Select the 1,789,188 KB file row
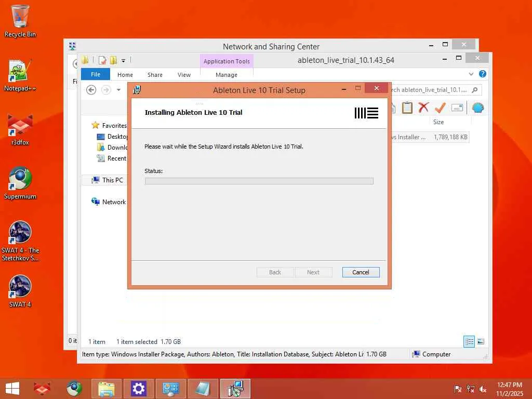 pyautogui.click(x=430, y=137)
